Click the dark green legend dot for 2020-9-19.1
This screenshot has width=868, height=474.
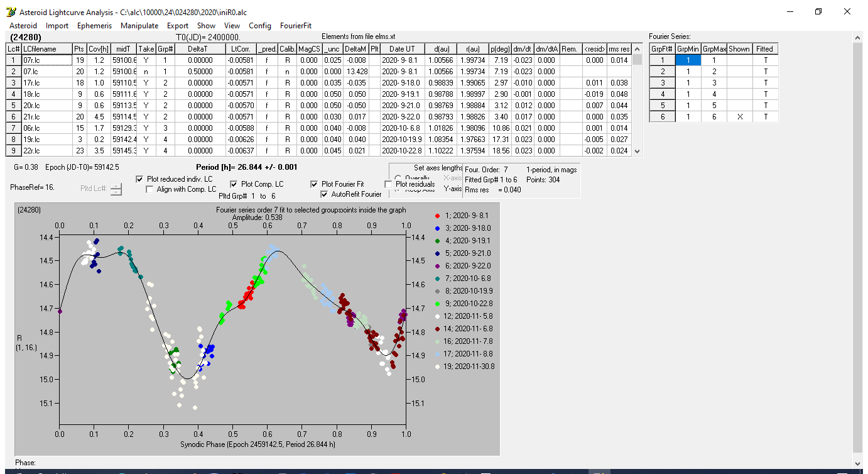tap(437, 241)
